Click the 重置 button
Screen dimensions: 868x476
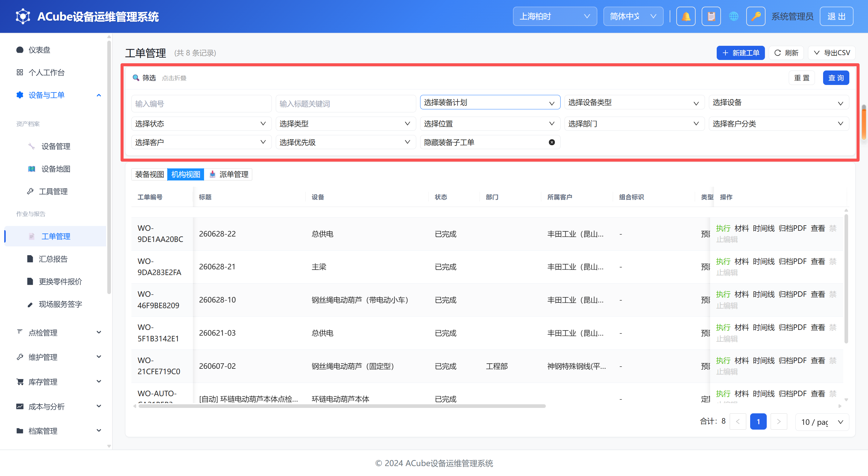pyautogui.click(x=802, y=78)
